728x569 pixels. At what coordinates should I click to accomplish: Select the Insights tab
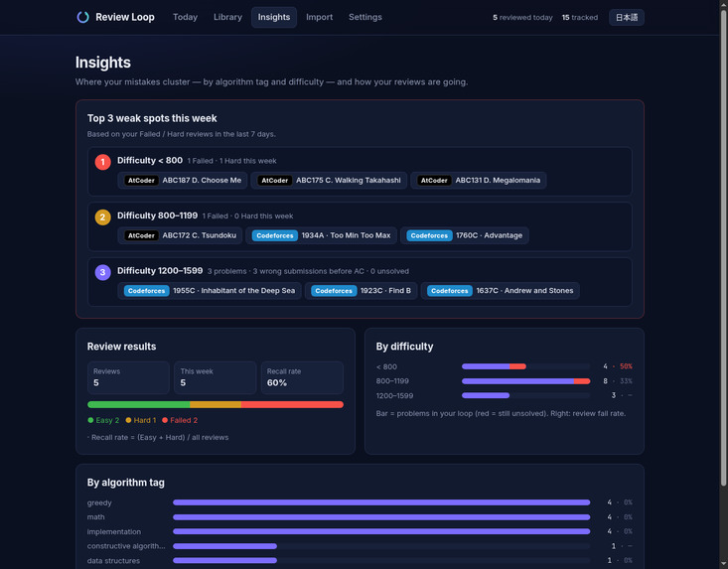point(274,17)
